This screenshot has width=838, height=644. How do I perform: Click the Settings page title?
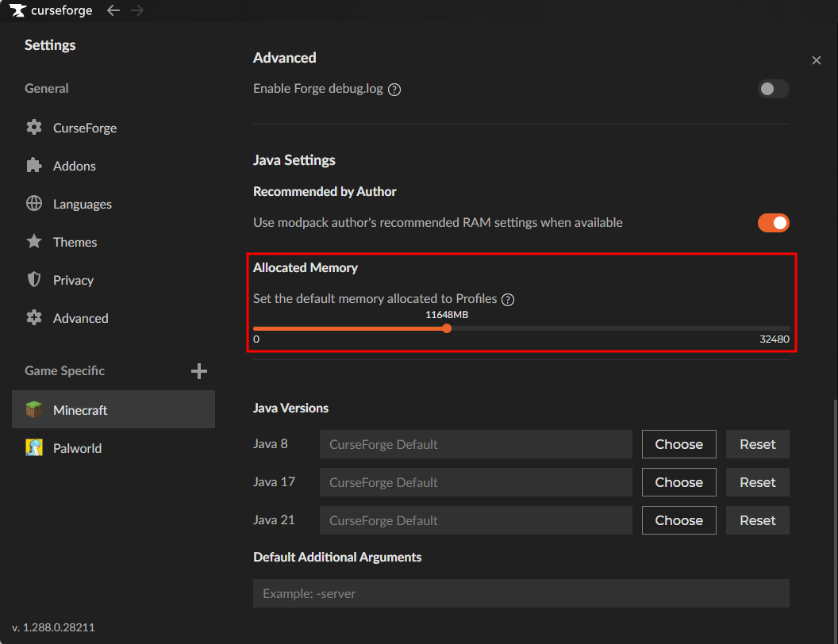50,45
